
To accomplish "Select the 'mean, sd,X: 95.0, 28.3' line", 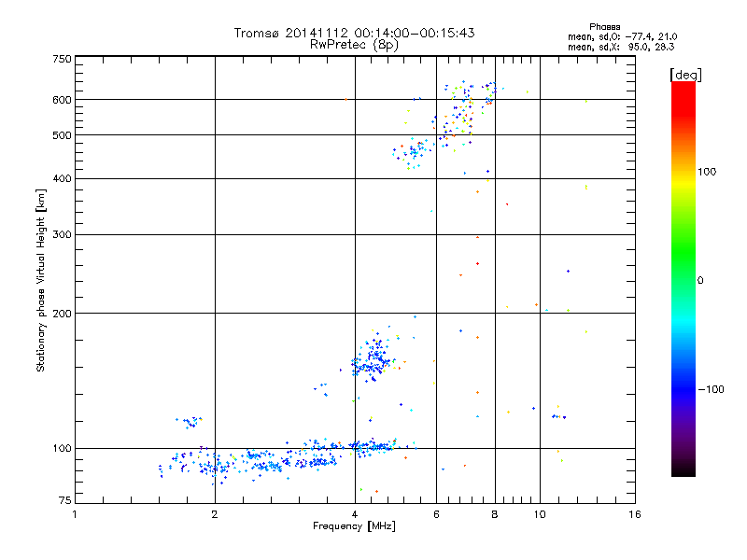I will click(621, 47).
